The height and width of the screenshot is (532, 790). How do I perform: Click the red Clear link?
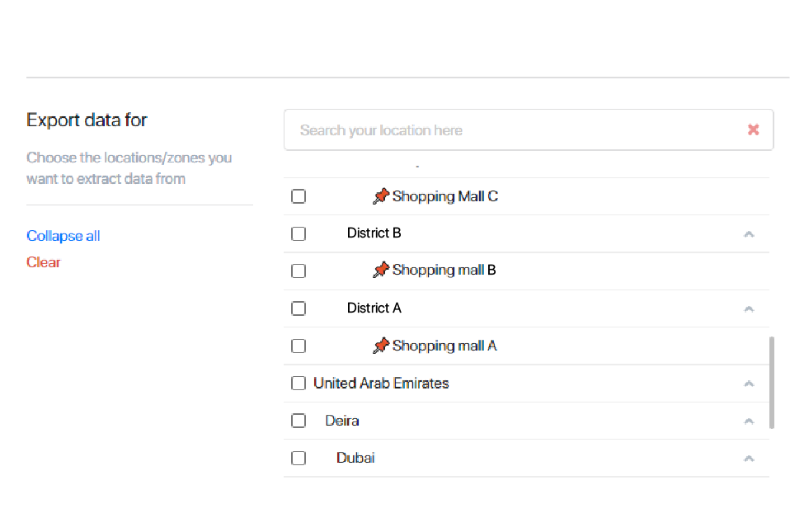[44, 262]
